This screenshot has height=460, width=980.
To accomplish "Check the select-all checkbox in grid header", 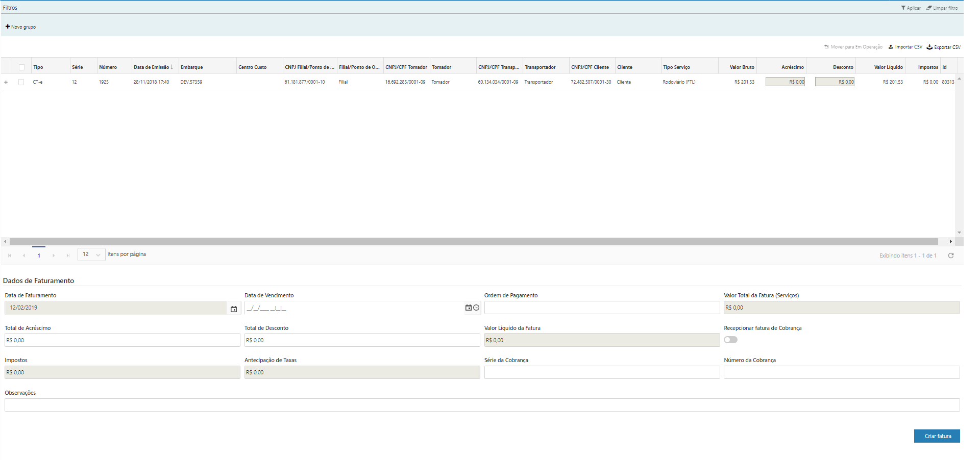I will tap(21, 67).
